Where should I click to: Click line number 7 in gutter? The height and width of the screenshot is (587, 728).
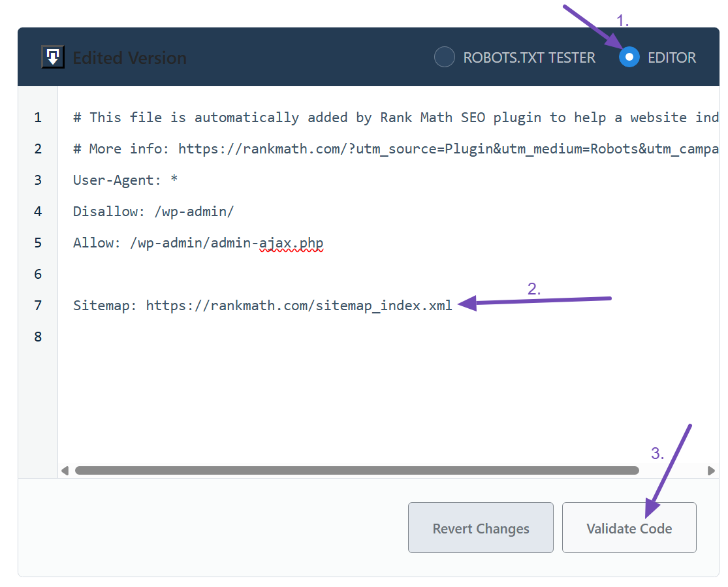point(38,306)
